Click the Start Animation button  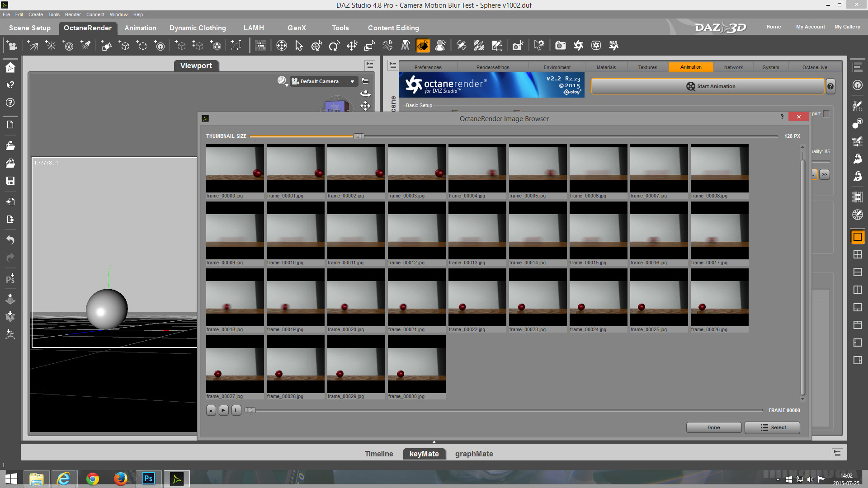[x=708, y=86]
